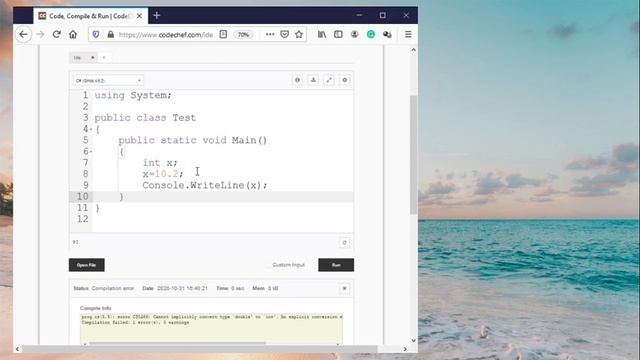Click the editor info icon
The image size is (640, 360).
pos(297,80)
